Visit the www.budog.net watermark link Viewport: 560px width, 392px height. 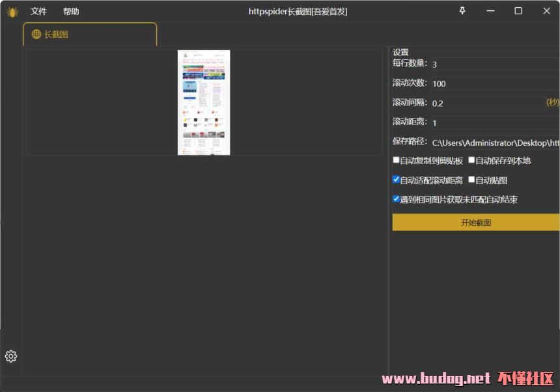click(x=435, y=378)
